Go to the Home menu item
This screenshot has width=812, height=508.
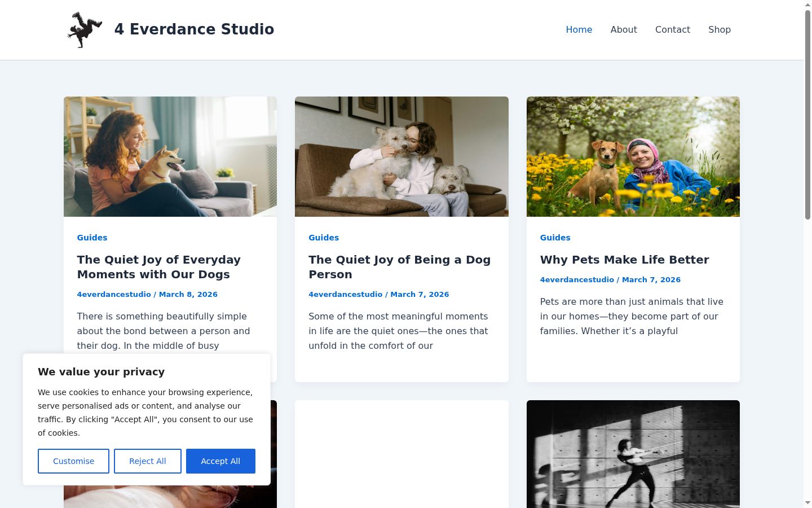(579, 29)
